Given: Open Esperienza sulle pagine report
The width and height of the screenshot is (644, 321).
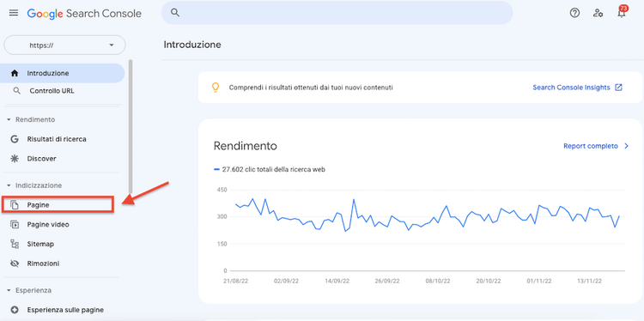Looking at the screenshot, I should [x=64, y=310].
